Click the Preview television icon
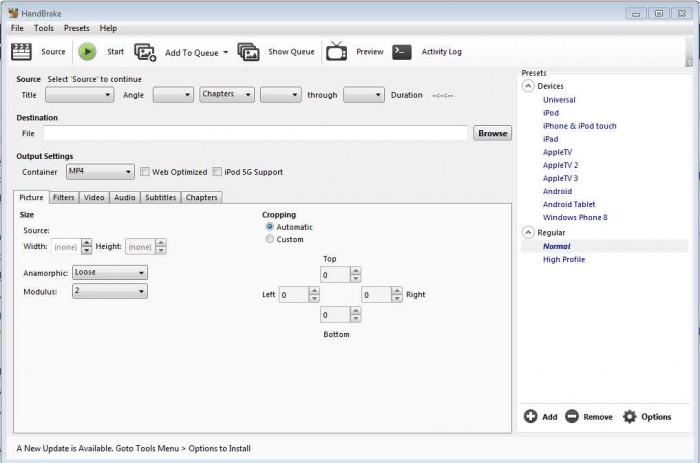Viewport: 700px width, 463px height. pos(336,51)
